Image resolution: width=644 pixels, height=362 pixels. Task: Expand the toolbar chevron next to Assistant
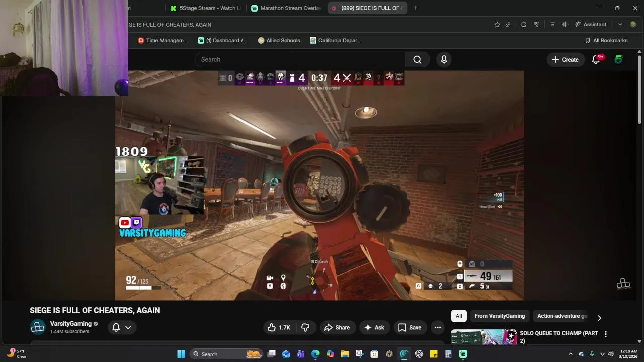point(620,24)
